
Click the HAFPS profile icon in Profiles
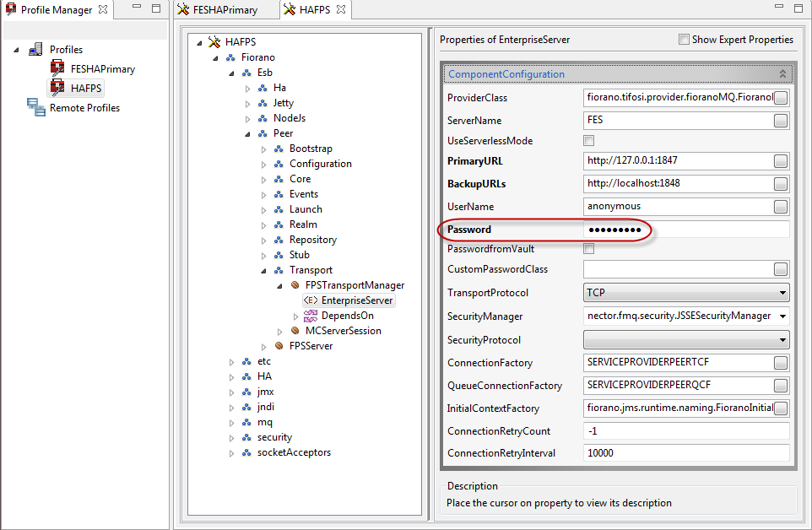point(57,87)
